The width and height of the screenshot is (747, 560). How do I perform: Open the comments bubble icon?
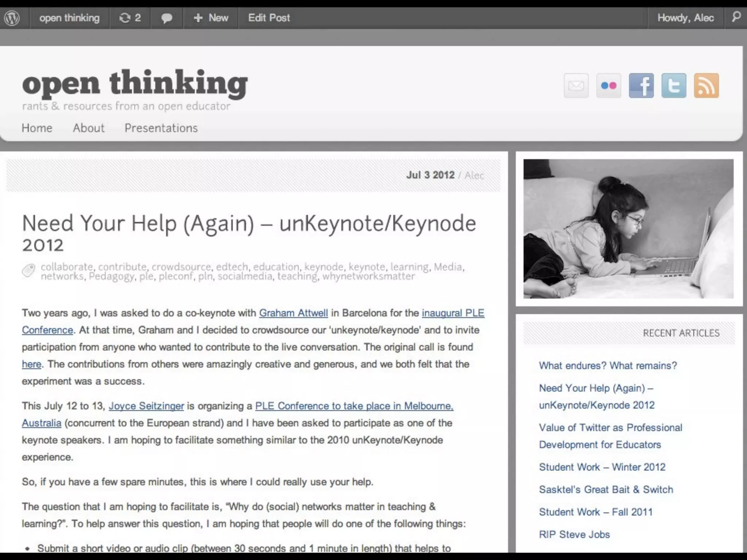tap(167, 18)
